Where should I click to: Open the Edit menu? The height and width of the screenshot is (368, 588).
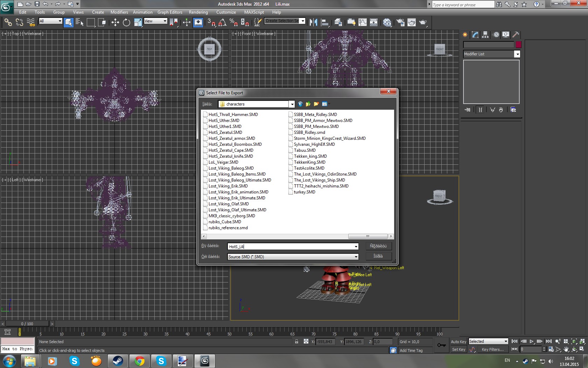(23, 12)
